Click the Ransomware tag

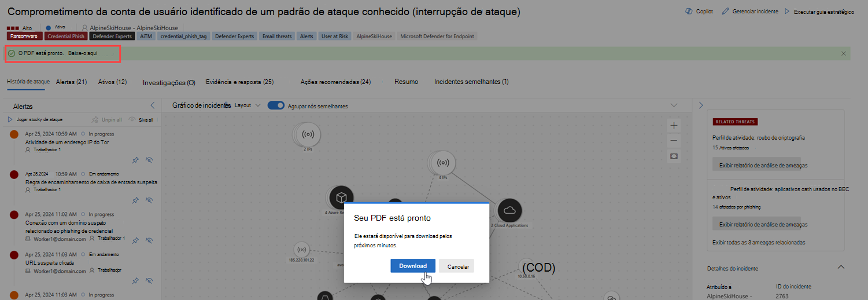pyautogui.click(x=24, y=36)
